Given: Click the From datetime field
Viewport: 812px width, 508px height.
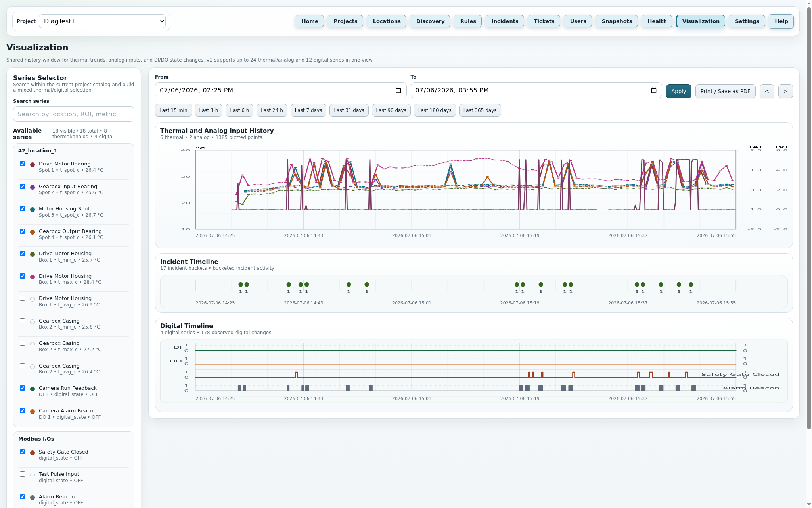Looking at the screenshot, I should pyautogui.click(x=281, y=90).
